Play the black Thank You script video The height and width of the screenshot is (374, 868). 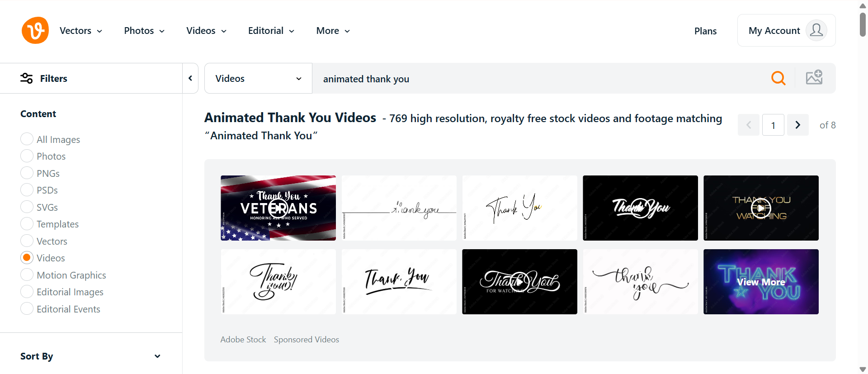coord(640,208)
